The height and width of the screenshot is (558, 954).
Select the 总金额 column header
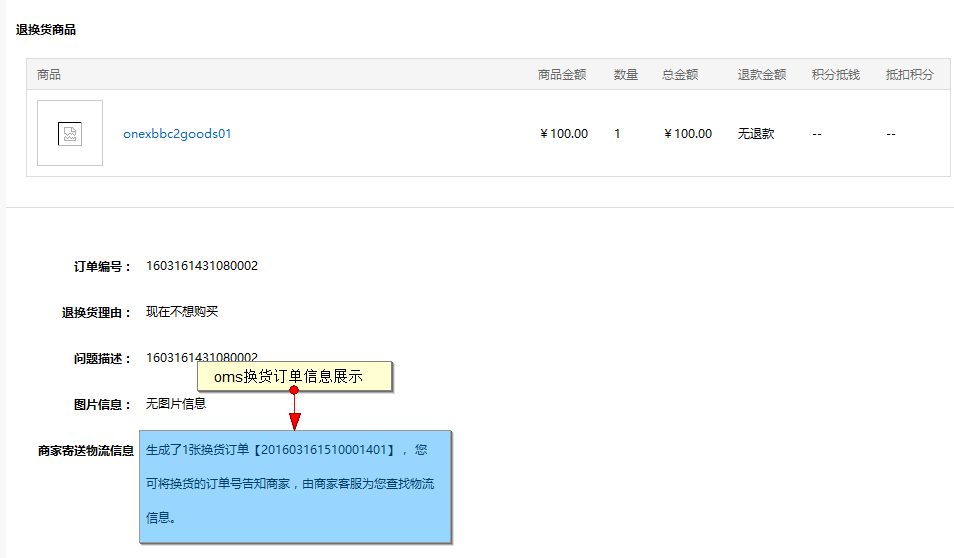pos(680,75)
